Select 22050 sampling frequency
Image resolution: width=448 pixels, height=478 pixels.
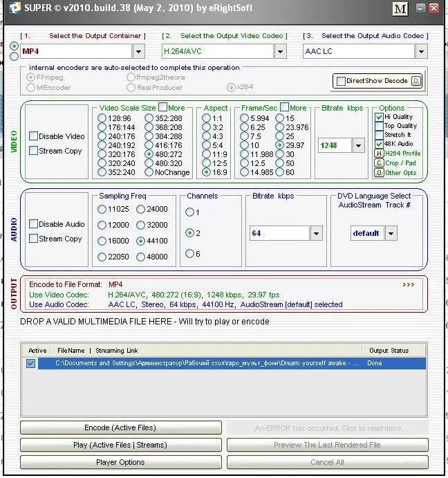click(102, 257)
